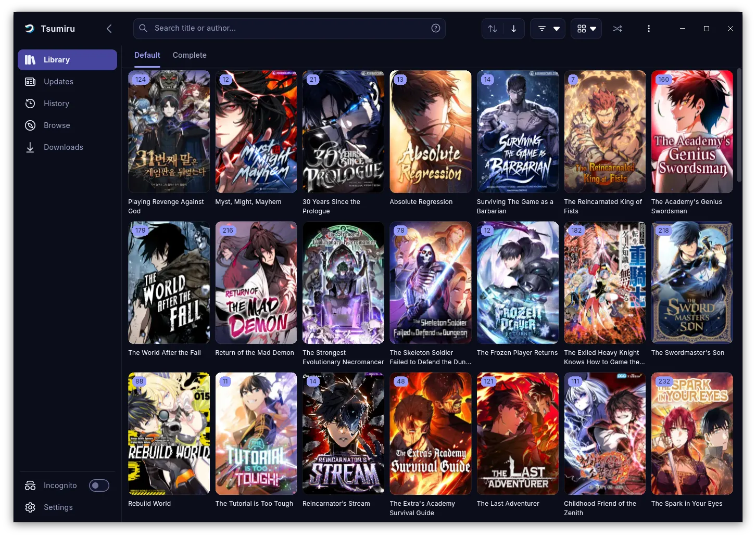Collapse the sidebar with the chevron

109,29
